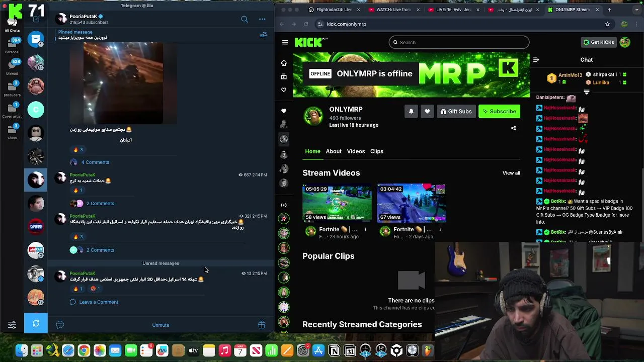
Task: Open Chrome three-dot menu
Action: click(637, 24)
